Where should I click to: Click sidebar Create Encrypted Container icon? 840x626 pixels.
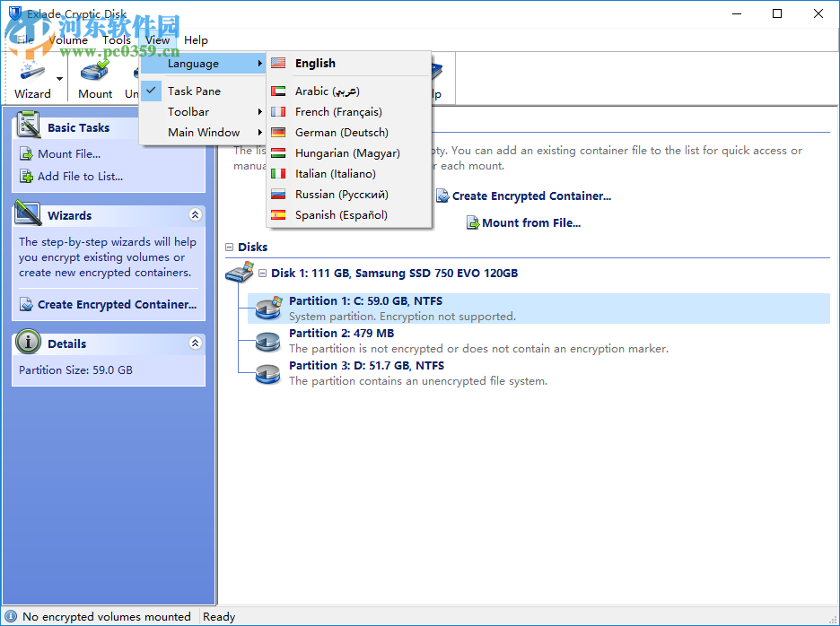pos(26,304)
